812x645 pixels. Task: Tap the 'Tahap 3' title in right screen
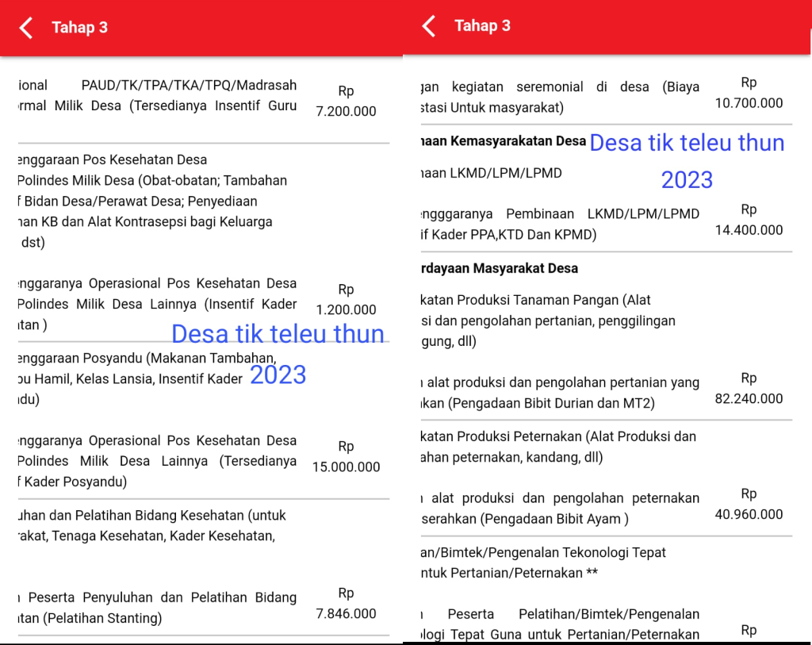(x=482, y=26)
